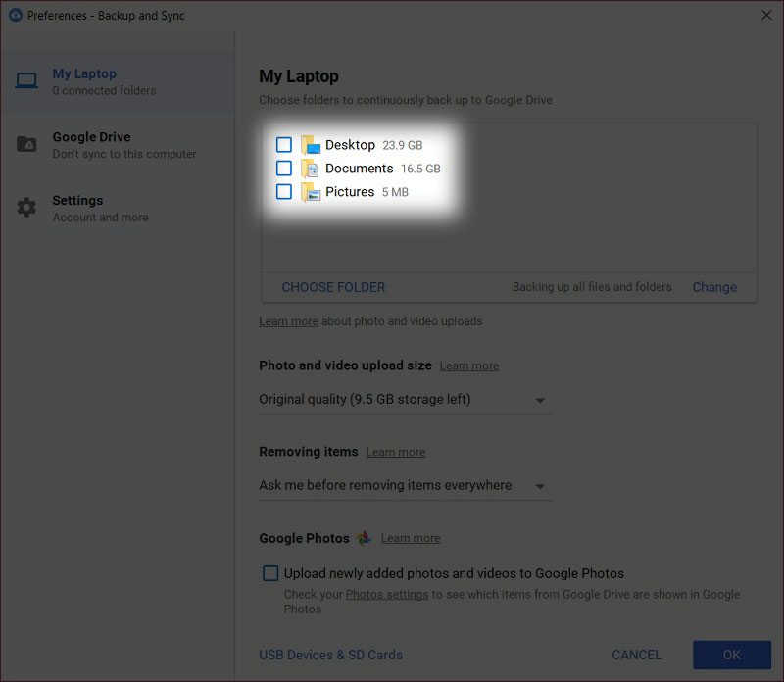The height and width of the screenshot is (682, 784).
Task: Click the Settings gear icon
Action: [26, 207]
